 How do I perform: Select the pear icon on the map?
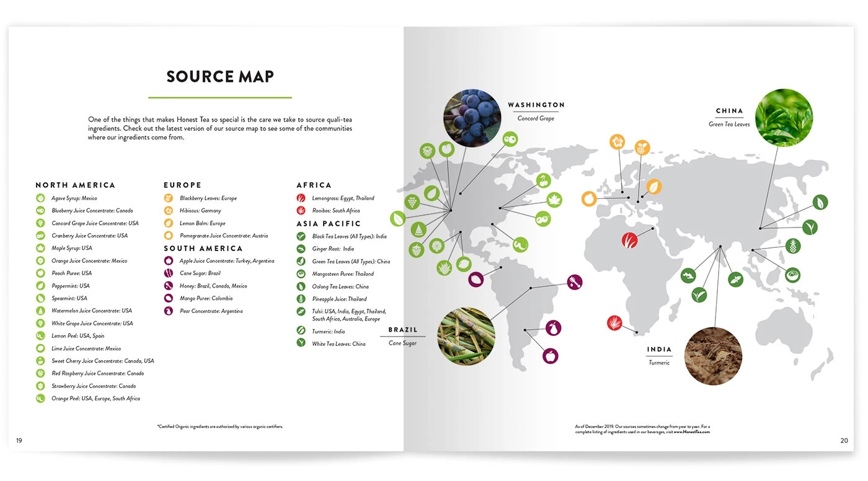point(554,327)
